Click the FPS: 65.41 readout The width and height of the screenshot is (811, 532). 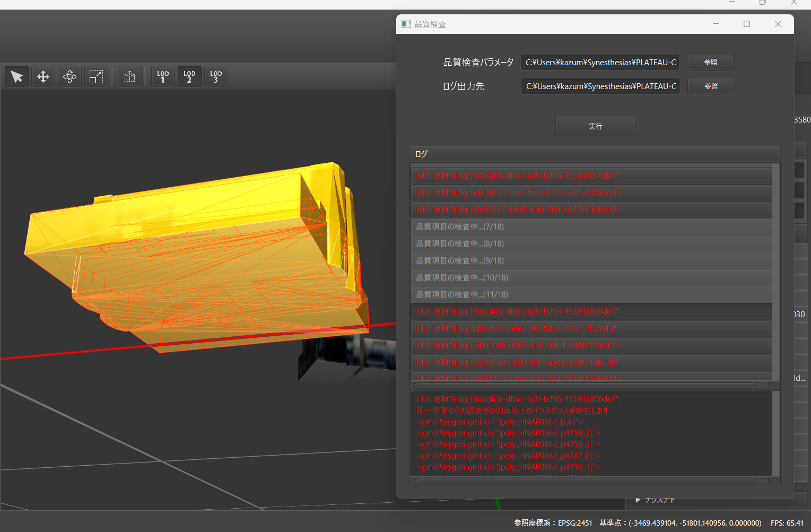click(x=787, y=523)
